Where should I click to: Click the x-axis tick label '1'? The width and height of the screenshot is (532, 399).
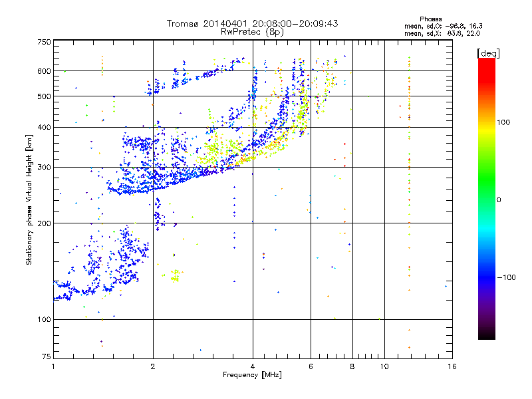pos(53,366)
